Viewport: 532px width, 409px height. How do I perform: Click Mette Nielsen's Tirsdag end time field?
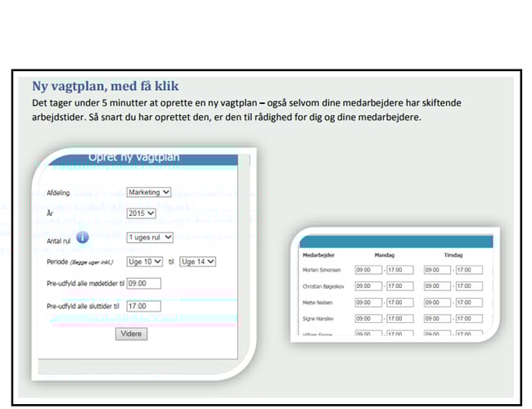coord(469,303)
